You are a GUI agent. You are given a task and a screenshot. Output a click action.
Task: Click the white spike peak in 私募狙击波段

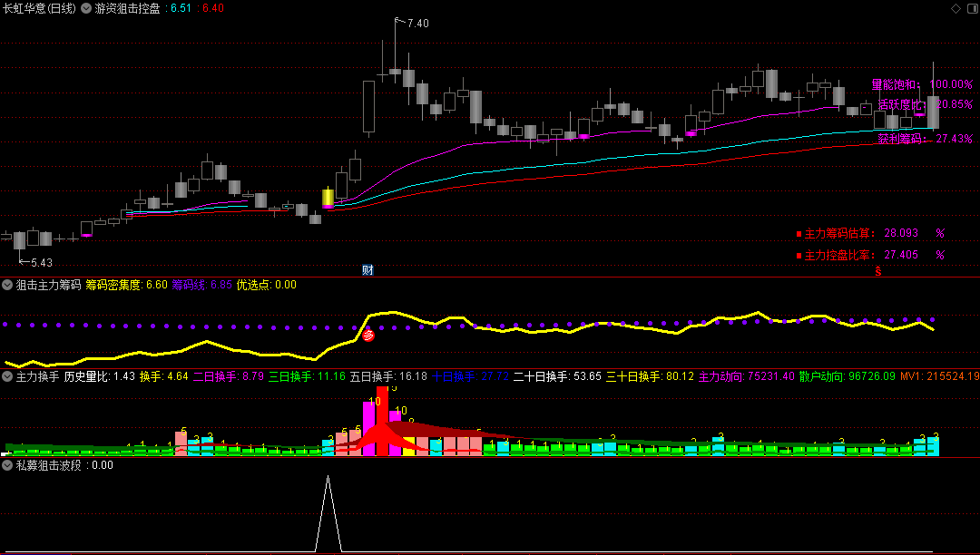[328, 477]
